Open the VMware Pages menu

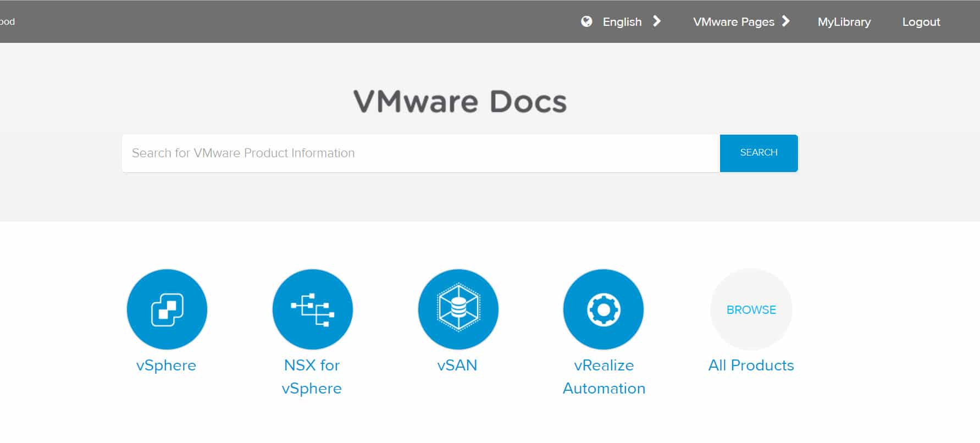coord(734,22)
